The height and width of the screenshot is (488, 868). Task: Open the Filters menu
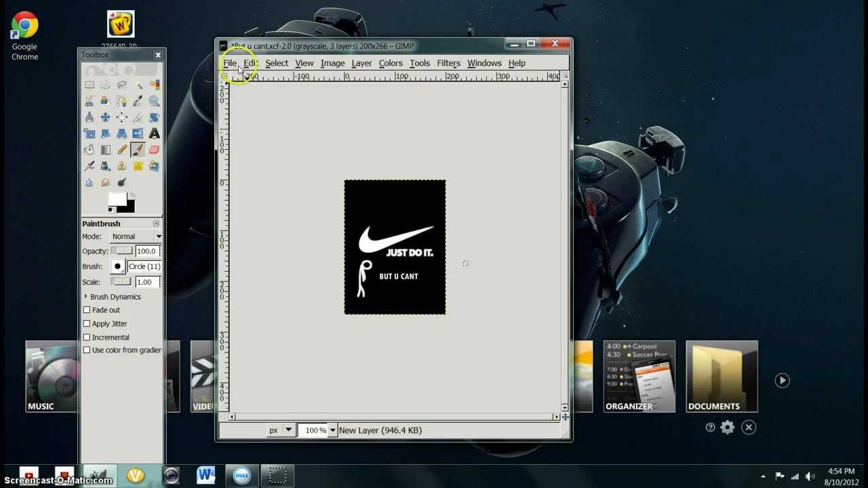tap(448, 63)
